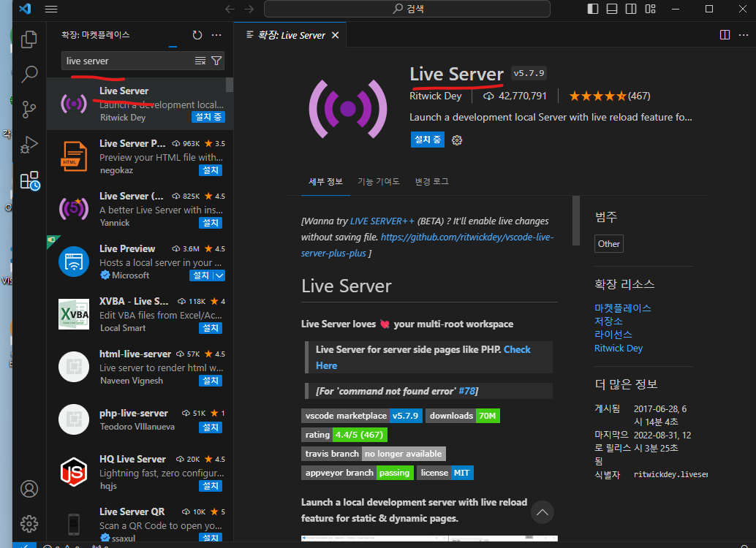
Task: Select Live Server by Ritwick Dey in list
Action: point(140,104)
